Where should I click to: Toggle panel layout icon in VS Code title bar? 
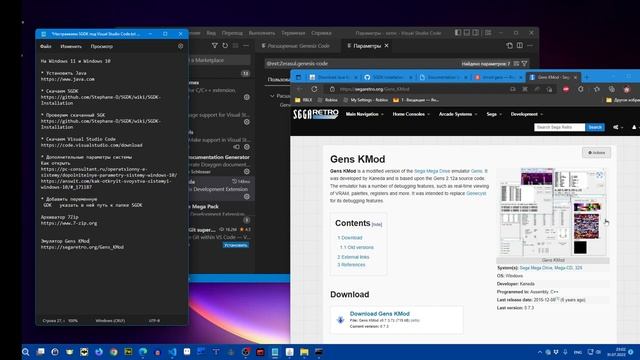tap(467, 33)
